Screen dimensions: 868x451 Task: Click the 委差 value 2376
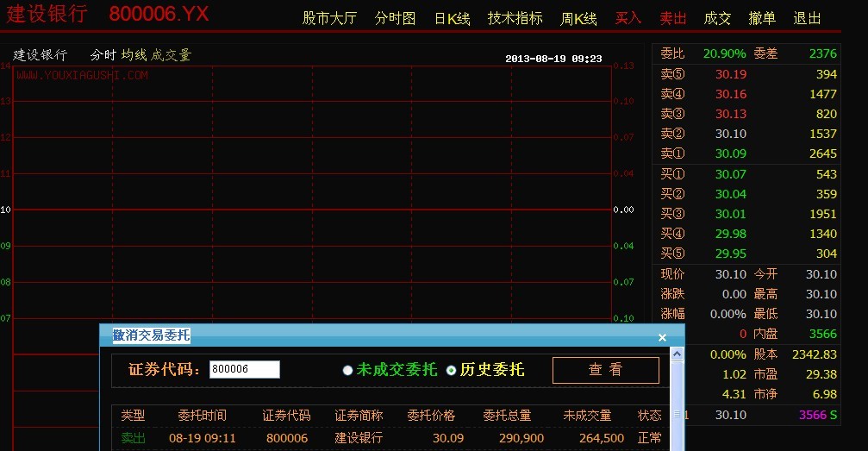coord(823,53)
